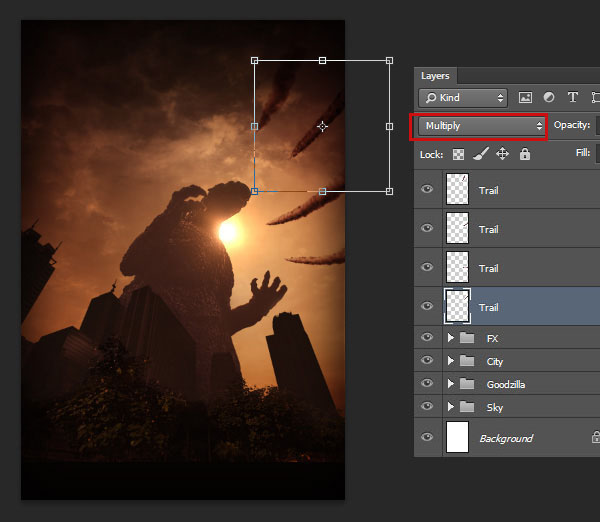The width and height of the screenshot is (600, 522).
Task: Toggle visibility of the City group
Action: (427, 360)
